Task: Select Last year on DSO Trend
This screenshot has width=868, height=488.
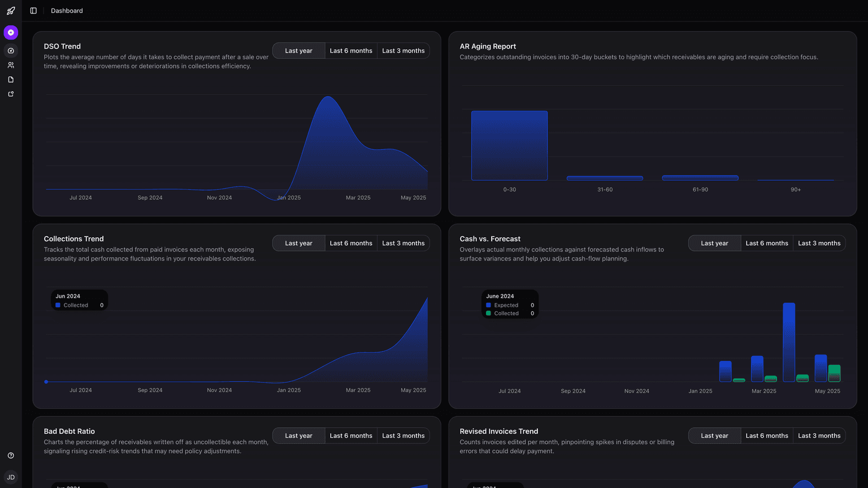Action: click(298, 50)
